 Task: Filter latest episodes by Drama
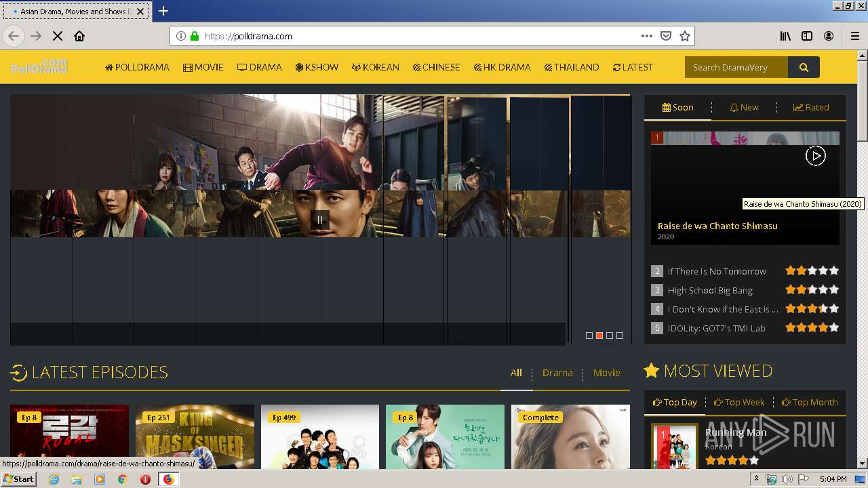pos(557,372)
